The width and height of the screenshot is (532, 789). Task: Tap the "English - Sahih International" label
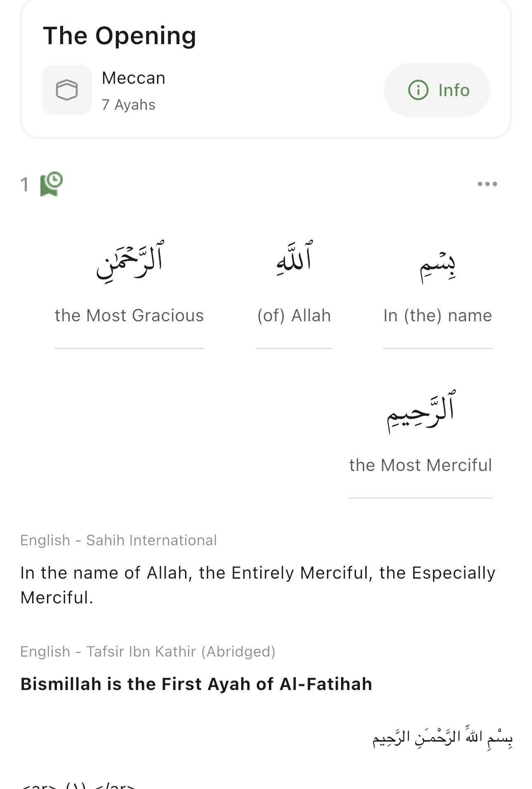[118, 540]
